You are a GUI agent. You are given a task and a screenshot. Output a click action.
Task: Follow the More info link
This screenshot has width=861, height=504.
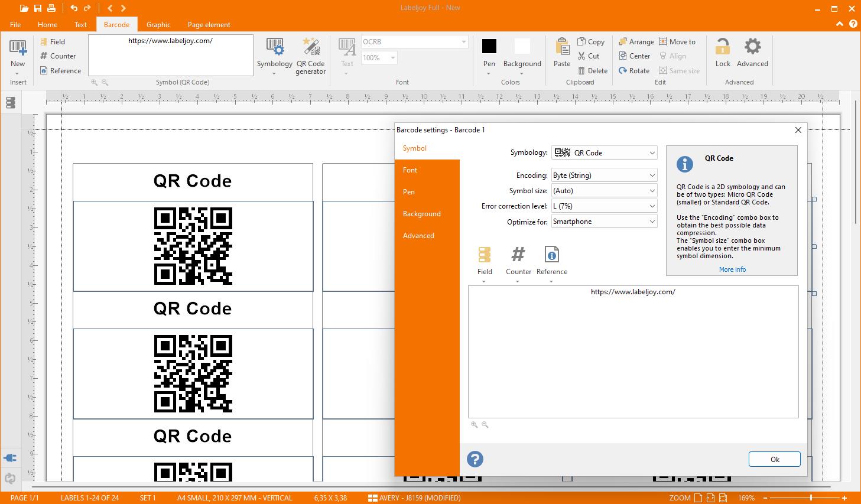[732, 269]
